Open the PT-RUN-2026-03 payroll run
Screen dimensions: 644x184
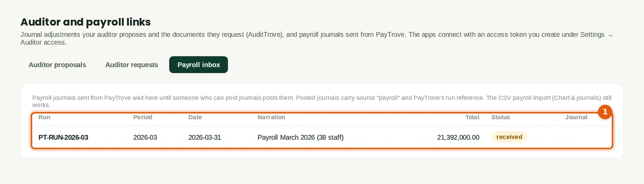click(x=63, y=137)
